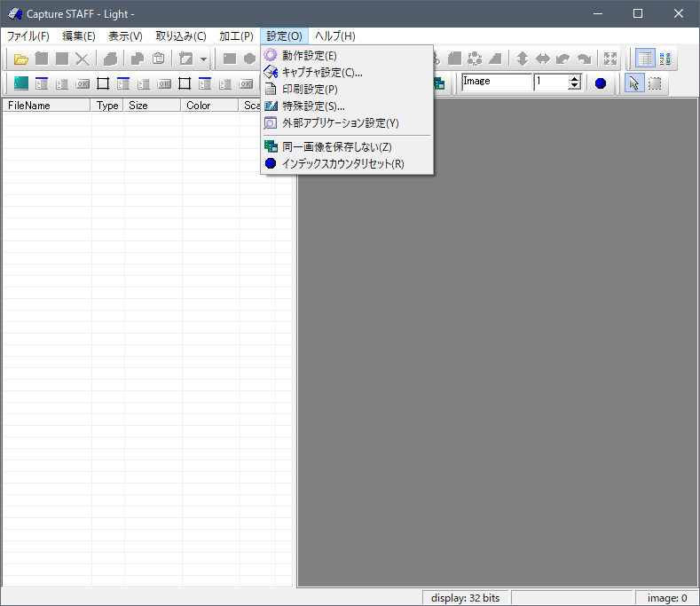Click the grey image preview pane
The width and height of the screenshot is (700, 606).
click(498, 343)
